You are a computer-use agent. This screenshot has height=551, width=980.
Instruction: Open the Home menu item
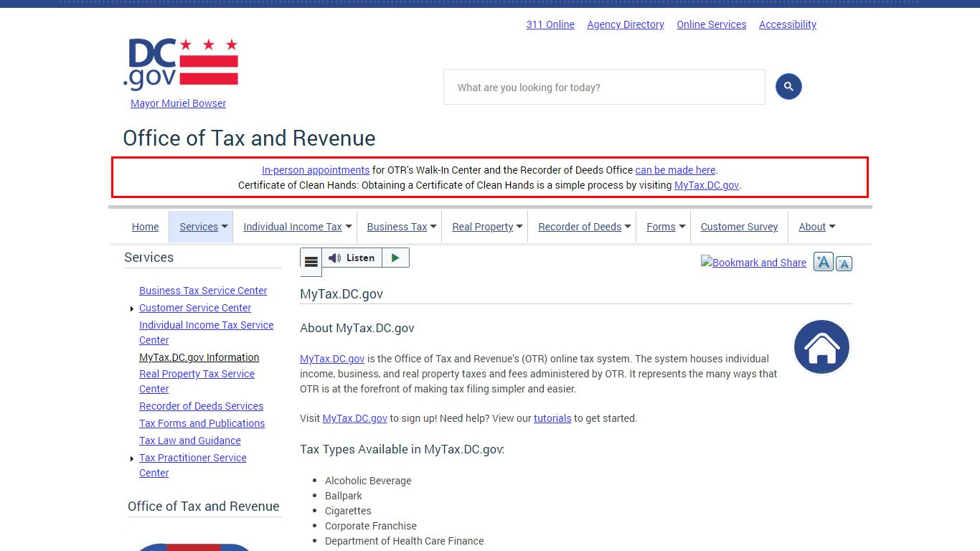pyautogui.click(x=146, y=227)
